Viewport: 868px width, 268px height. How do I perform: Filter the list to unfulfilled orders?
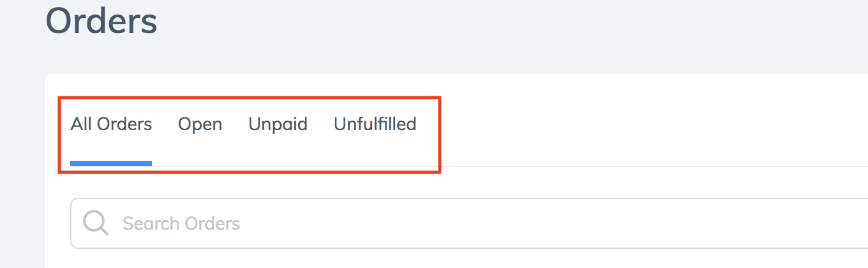375,124
